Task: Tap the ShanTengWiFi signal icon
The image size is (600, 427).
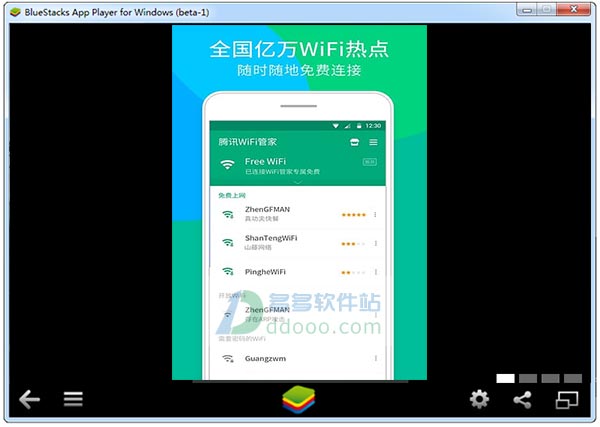Action: click(x=228, y=243)
